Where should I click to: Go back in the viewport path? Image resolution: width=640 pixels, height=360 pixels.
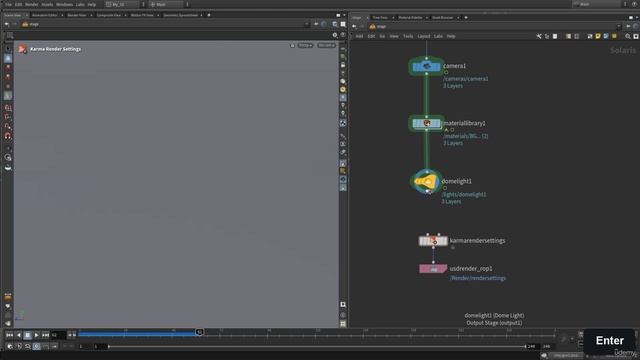pos(7,24)
